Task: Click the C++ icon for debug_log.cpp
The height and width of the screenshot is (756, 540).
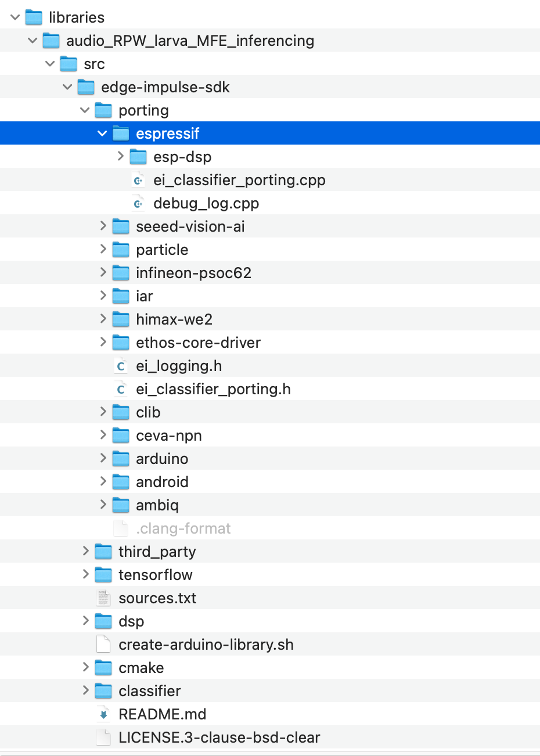Action: [138, 203]
